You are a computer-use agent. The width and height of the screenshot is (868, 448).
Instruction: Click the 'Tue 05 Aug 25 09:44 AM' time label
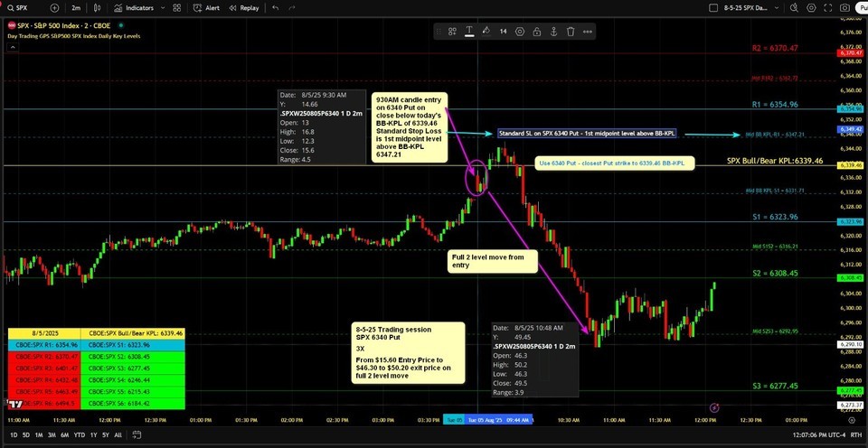498,420
